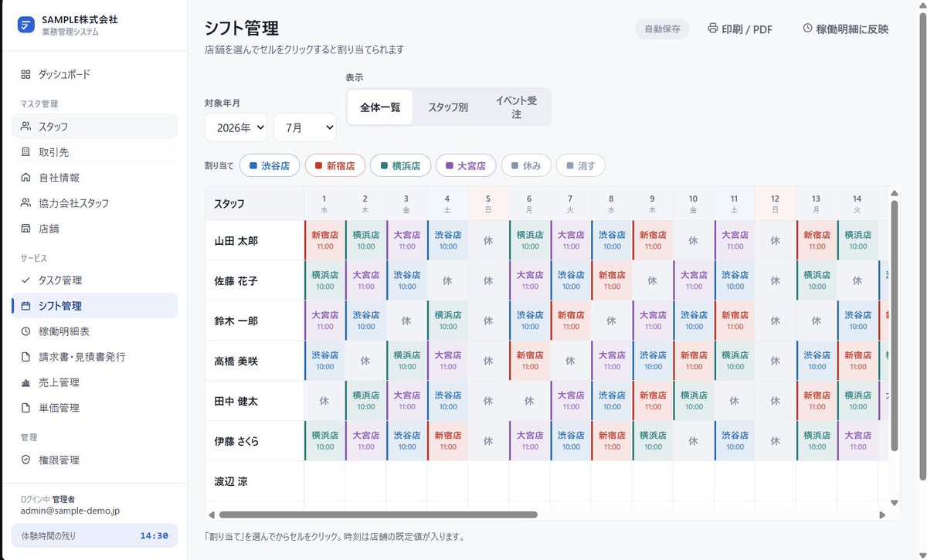
Task: Click the red swatch in the 新宿店 chip
Action: tap(318, 165)
